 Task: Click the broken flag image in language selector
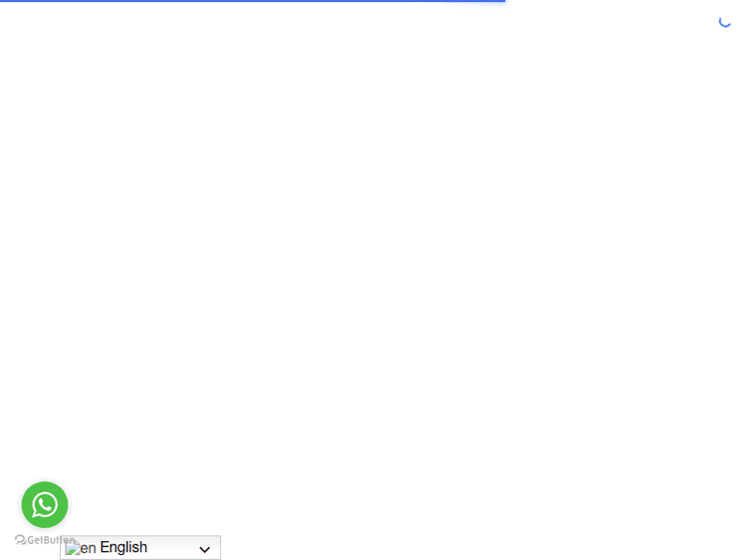(72, 548)
